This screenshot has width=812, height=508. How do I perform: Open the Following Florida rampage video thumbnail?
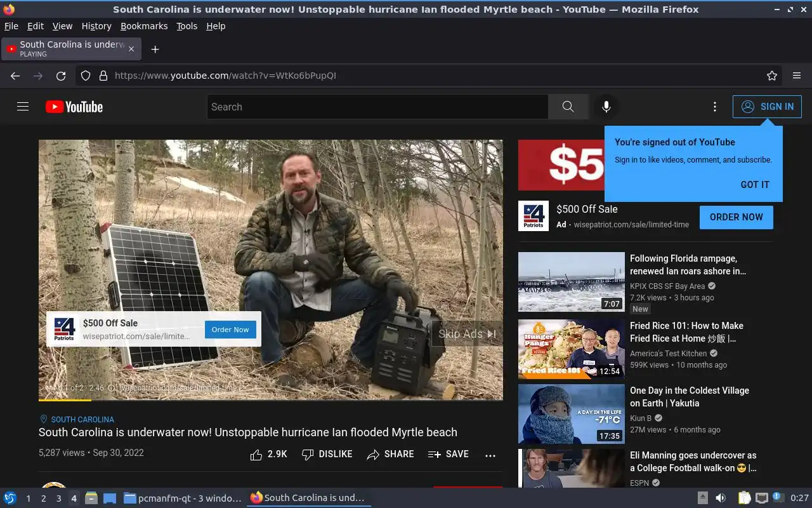pos(572,282)
